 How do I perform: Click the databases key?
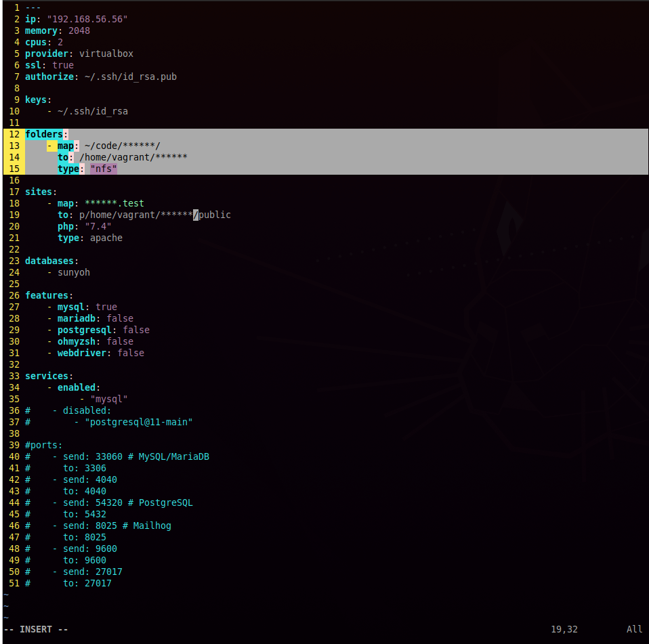click(x=49, y=261)
